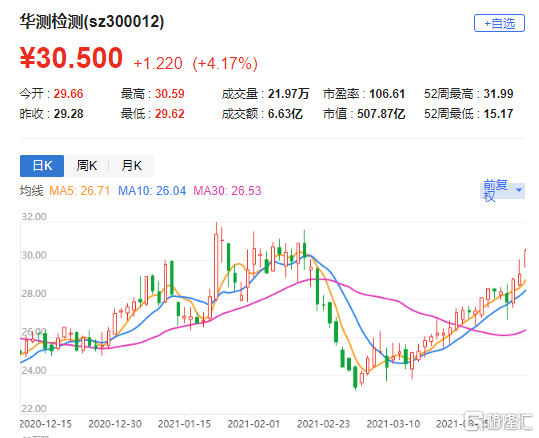The image size is (539, 438).
Task: Click the turnover value 6.63亿
Action: click(285, 114)
